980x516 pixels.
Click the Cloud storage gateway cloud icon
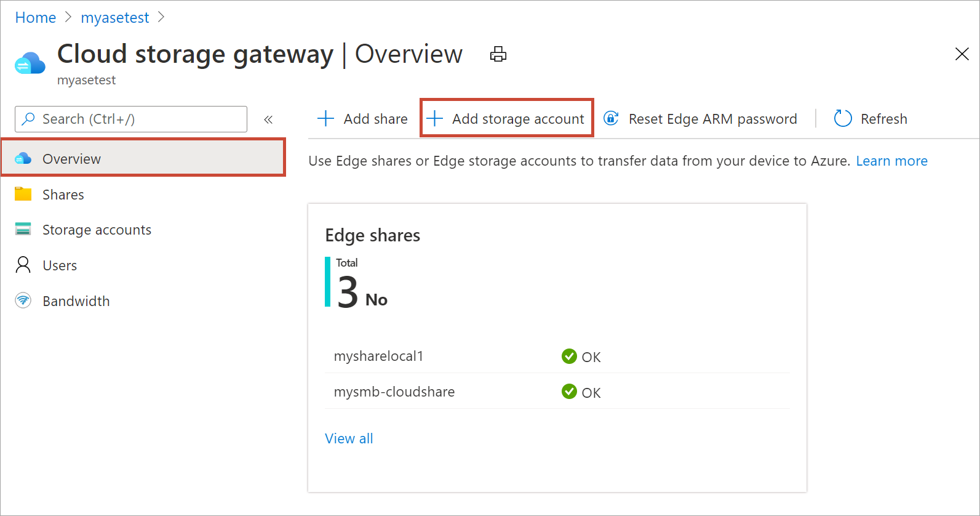30,63
